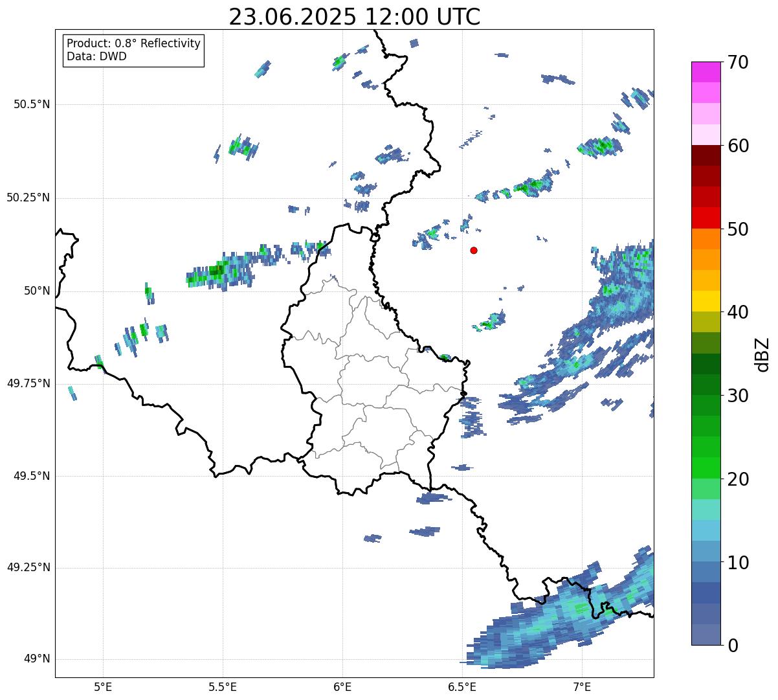Click the 49.75°N latitude label
The width and height of the screenshot is (778, 700).
pyautogui.click(x=28, y=383)
